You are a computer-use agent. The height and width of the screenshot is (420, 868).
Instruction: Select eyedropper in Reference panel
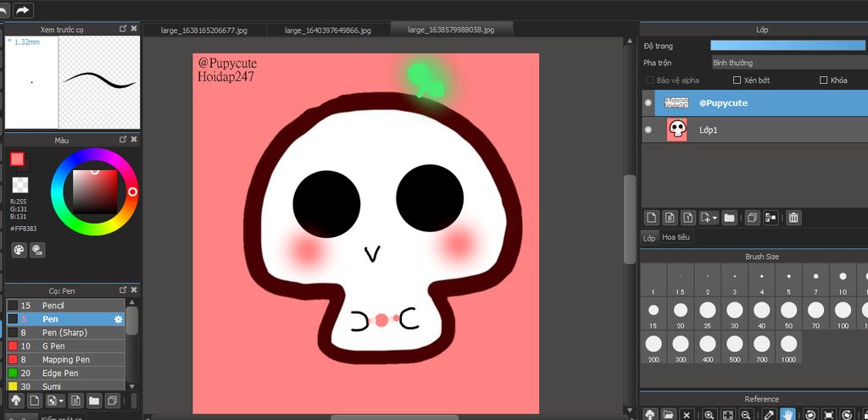[x=769, y=414]
